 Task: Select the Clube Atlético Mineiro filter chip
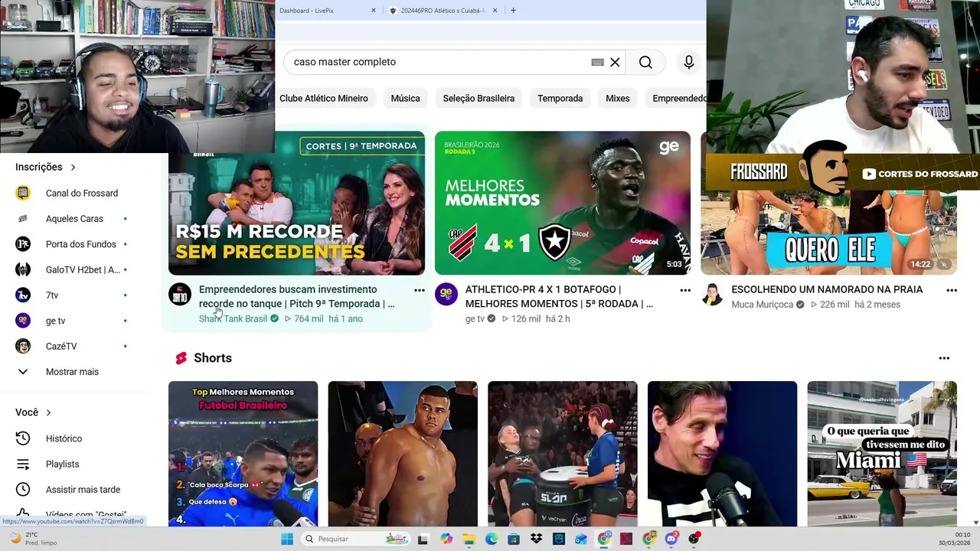point(324,98)
